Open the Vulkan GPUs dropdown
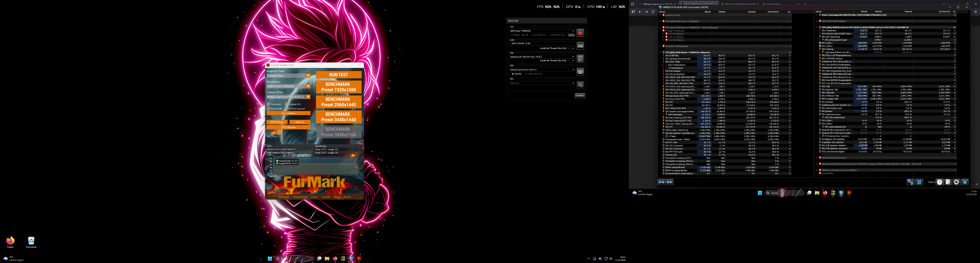The height and width of the screenshot is (263, 980). (288, 97)
